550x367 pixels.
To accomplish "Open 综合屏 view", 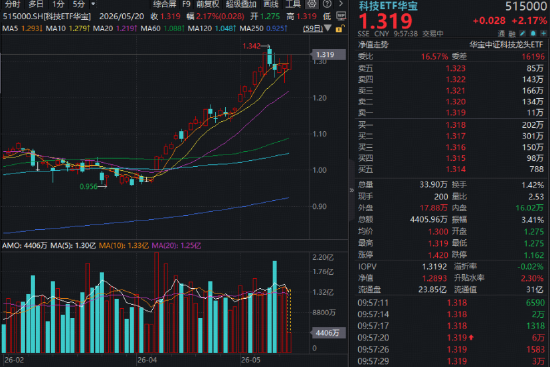I will point(165,4).
